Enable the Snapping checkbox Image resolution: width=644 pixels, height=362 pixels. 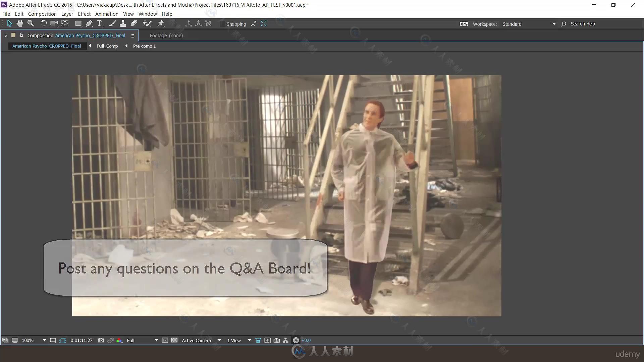[x=222, y=24]
